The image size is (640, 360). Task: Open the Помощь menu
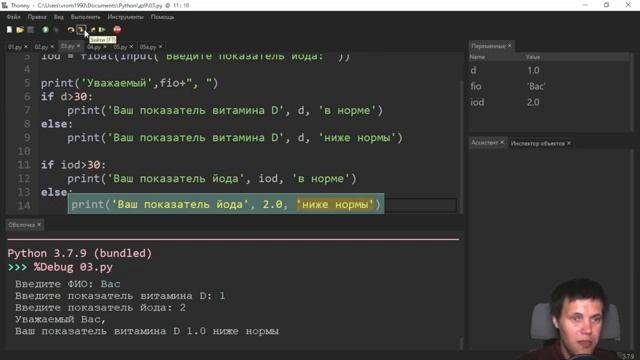tap(162, 17)
